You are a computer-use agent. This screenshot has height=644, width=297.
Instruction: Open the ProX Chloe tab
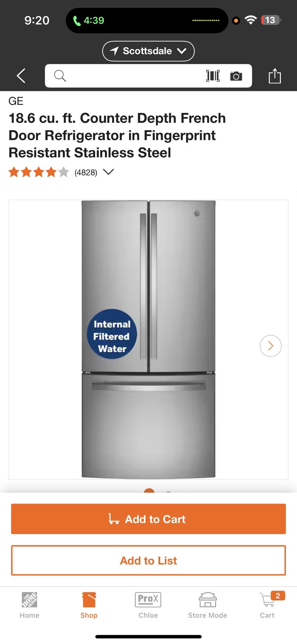[x=148, y=605]
